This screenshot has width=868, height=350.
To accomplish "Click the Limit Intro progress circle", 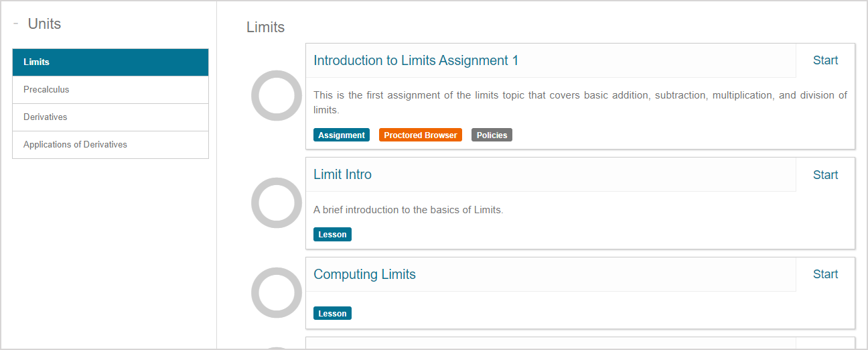I will click(277, 203).
